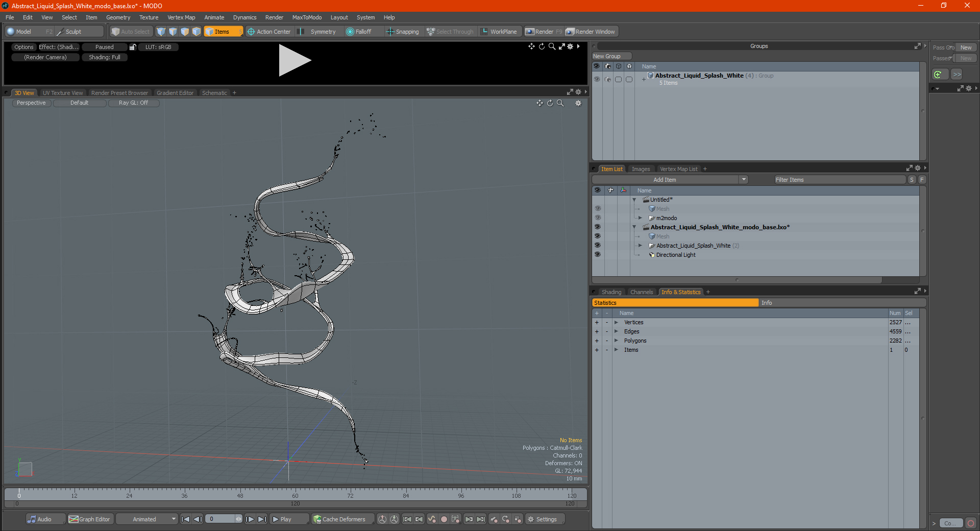This screenshot has width=980, height=531.
Task: Open Action Center options
Action: [269, 32]
